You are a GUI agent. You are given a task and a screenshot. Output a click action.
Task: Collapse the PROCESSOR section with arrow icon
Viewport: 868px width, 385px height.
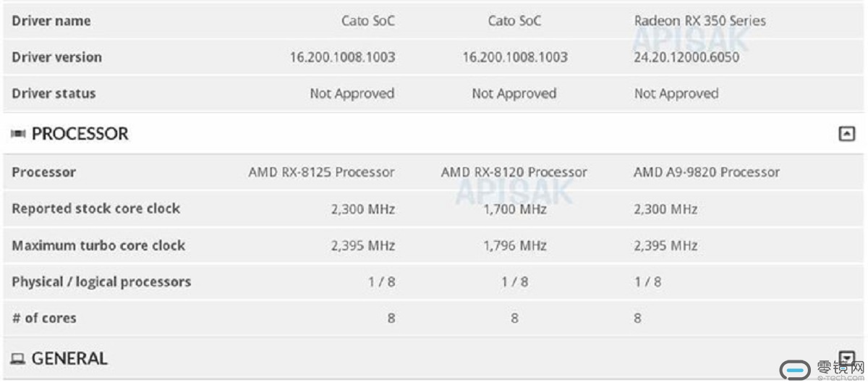pyautogui.click(x=846, y=134)
